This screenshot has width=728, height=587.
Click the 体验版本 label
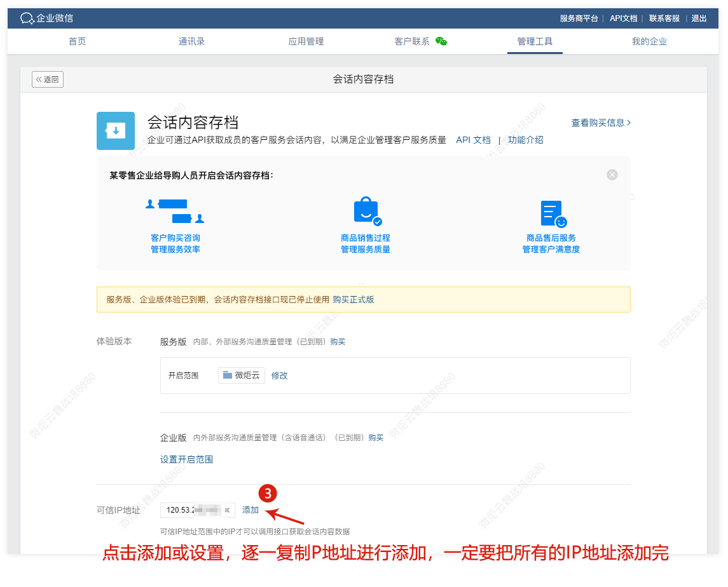(x=114, y=341)
